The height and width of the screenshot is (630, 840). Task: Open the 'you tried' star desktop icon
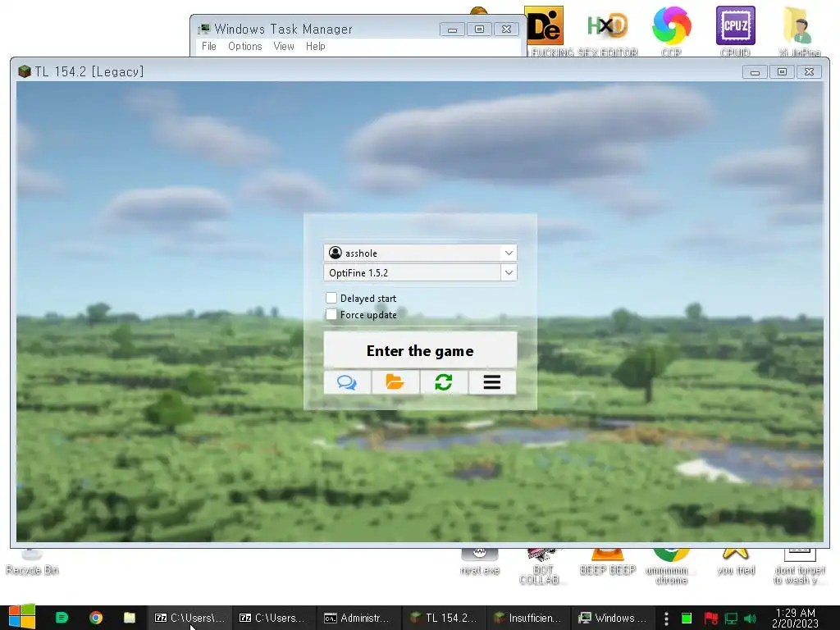click(736, 563)
